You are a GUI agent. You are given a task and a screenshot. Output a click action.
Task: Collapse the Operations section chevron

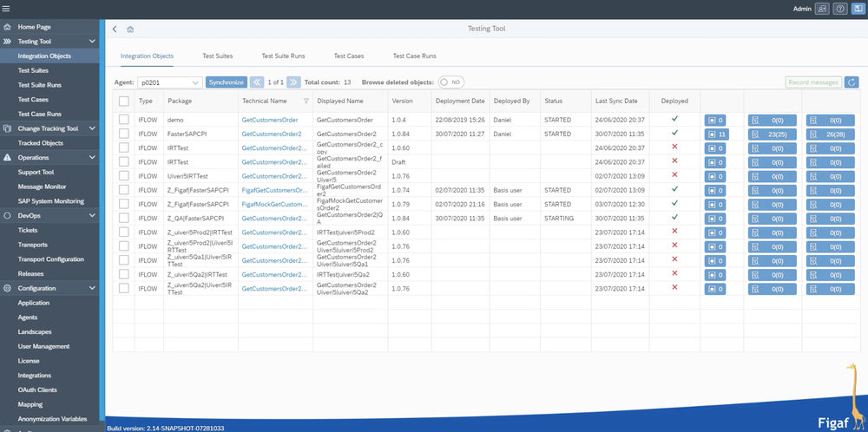(x=92, y=158)
